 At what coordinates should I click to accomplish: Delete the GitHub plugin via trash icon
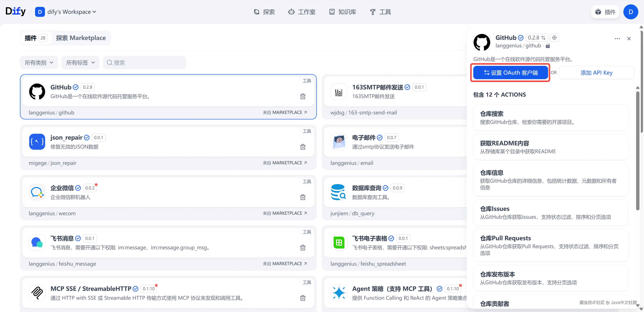303,96
